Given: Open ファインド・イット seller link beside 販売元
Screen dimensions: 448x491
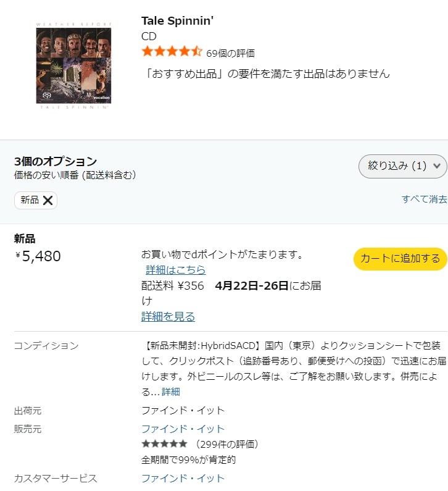Looking at the screenshot, I should click(x=183, y=429).
